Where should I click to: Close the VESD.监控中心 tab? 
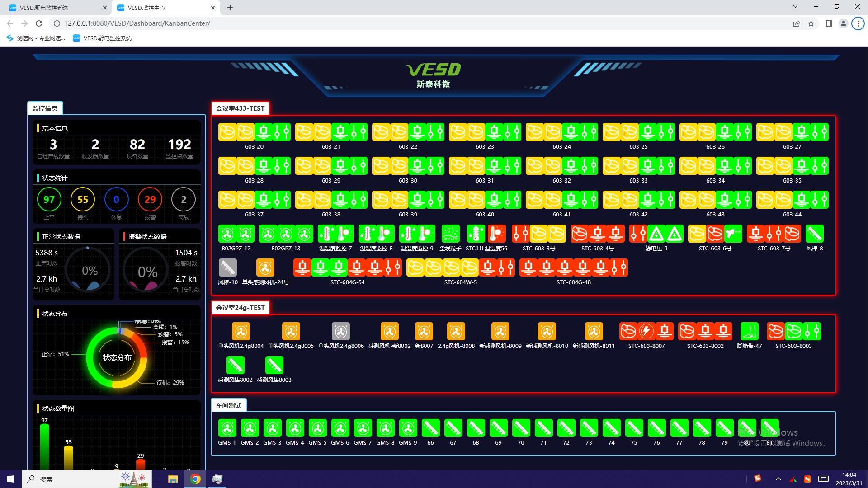(213, 8)
